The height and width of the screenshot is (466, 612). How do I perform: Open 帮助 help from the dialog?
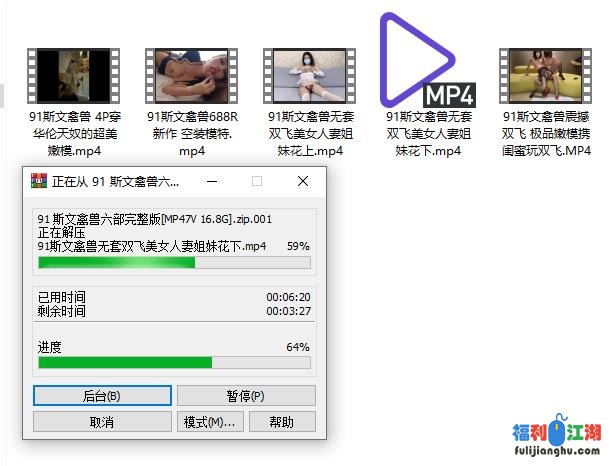click(x=282, y=422)
